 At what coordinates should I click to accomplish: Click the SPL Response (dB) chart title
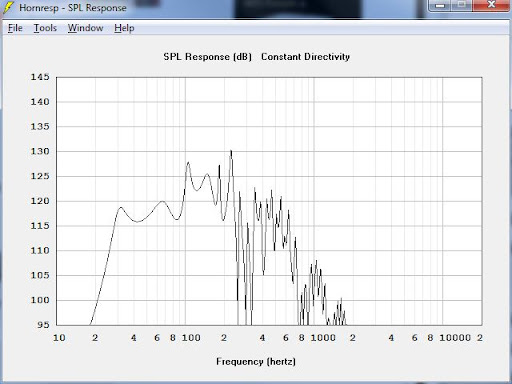[207, 57]
